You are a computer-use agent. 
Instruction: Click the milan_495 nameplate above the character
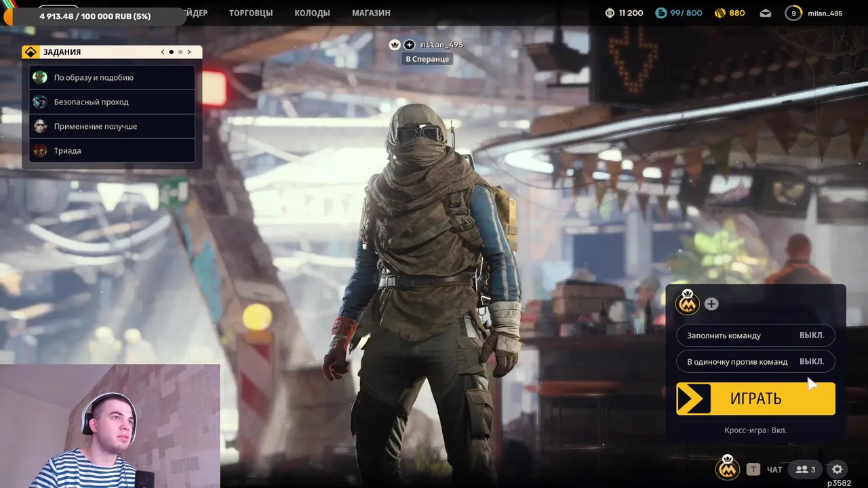441,45
